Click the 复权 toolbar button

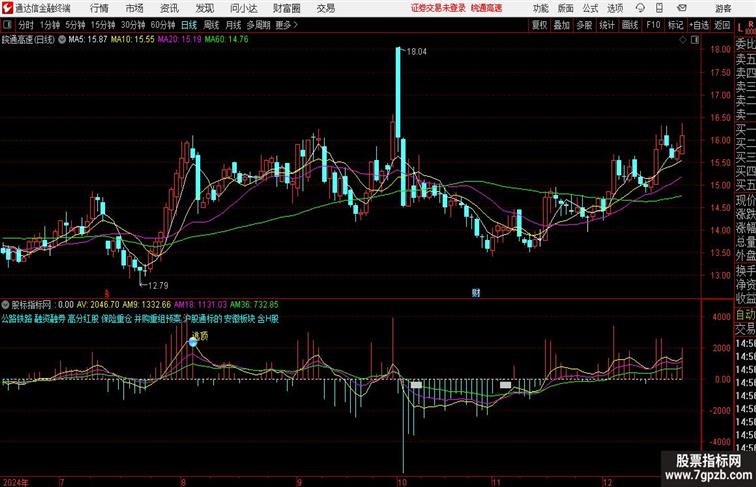point(540,25)
